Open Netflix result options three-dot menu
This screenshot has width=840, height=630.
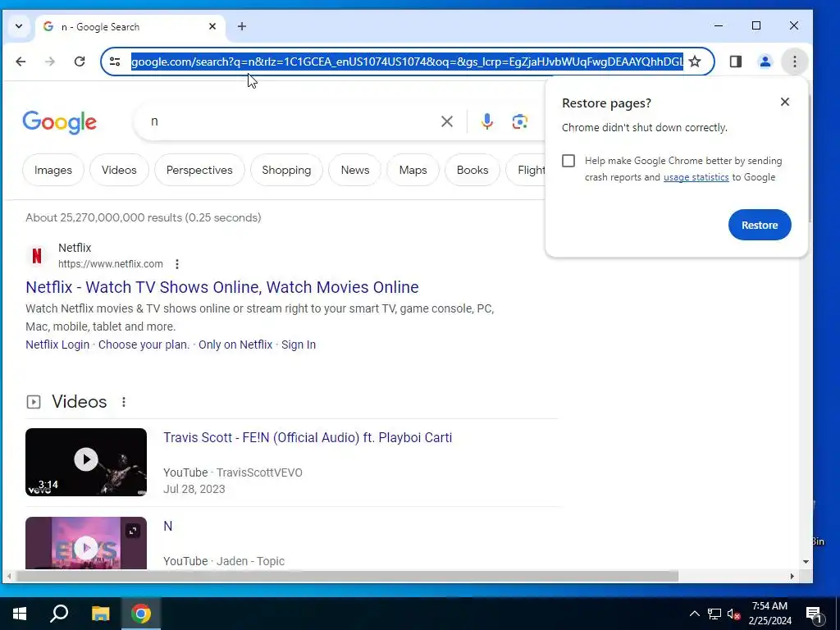[x=177, y=264]
